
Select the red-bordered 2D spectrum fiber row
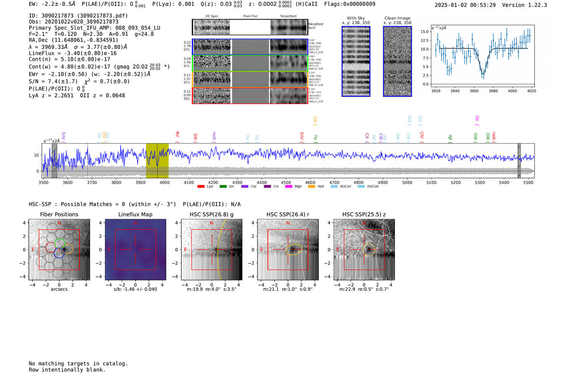click(x=250, y=96)
